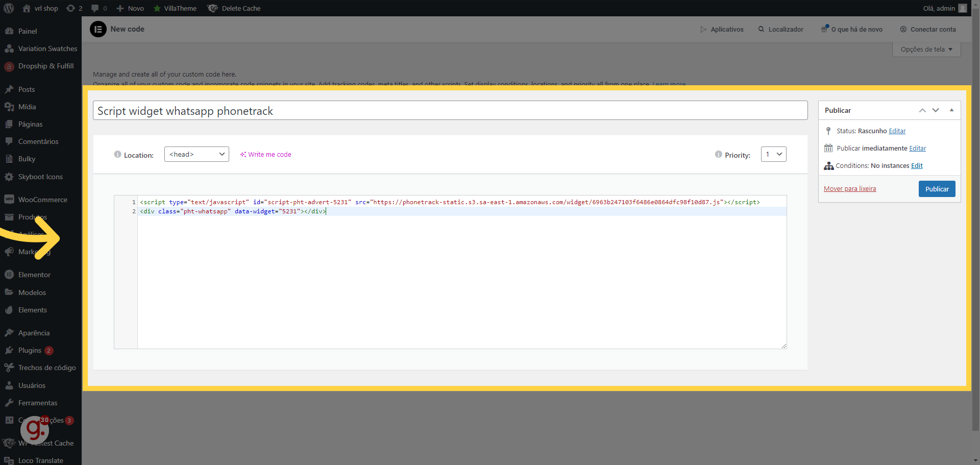The height and width of the screenshot is (465, 980).
Task: Click the Páginas pages icon
Action: [x=9, y=124]
